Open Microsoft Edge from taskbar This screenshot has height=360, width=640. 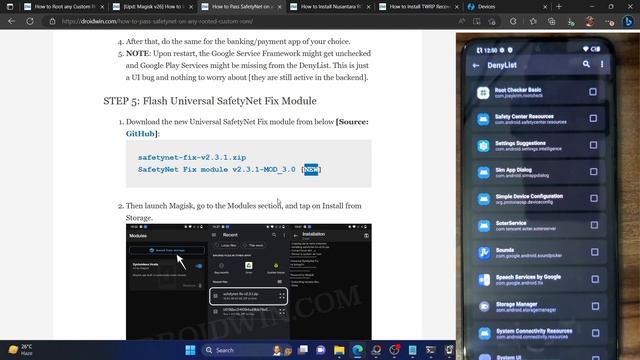coord(358,350)
